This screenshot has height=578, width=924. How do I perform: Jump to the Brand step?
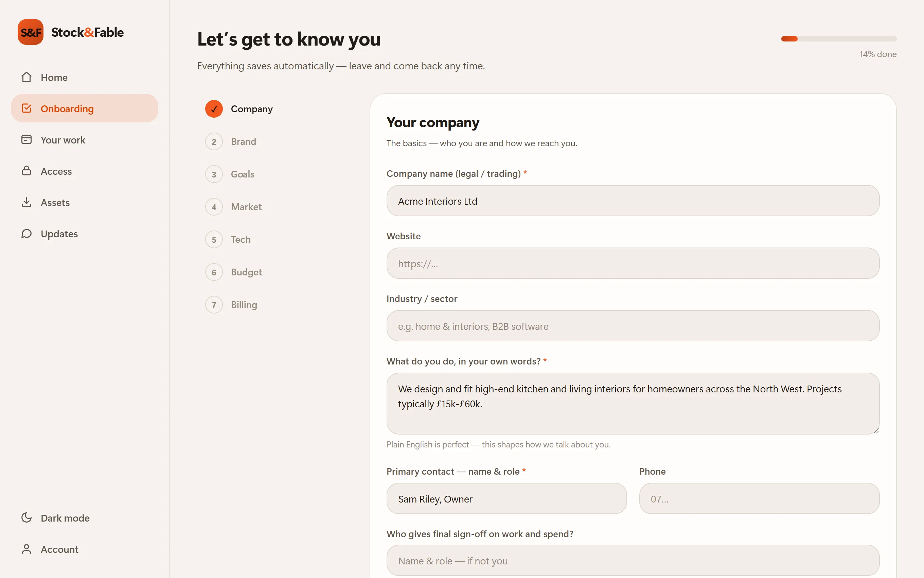tap(243, 142)
